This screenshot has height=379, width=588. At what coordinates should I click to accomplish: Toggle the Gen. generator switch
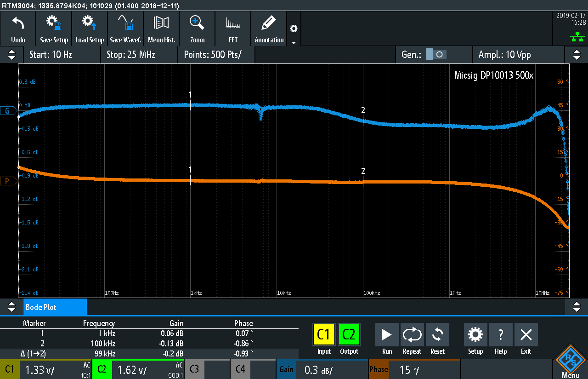pyautogui.click(x=435, y=55)
